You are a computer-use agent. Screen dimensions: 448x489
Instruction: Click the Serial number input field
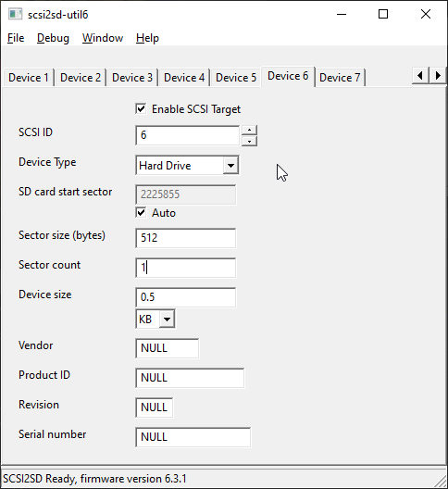click(x=193, y=437)
